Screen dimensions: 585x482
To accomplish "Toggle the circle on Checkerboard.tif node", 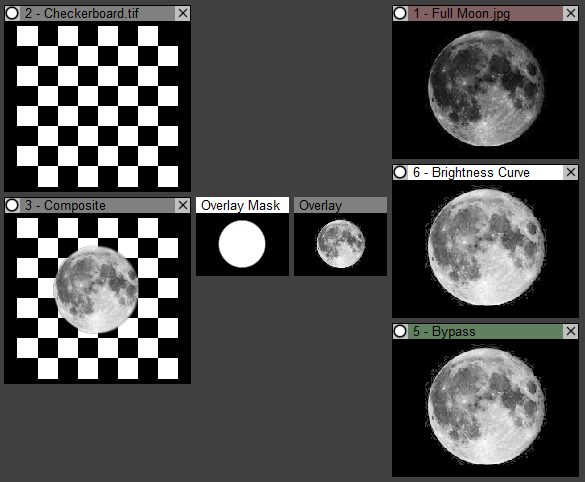I will (12, 13).
